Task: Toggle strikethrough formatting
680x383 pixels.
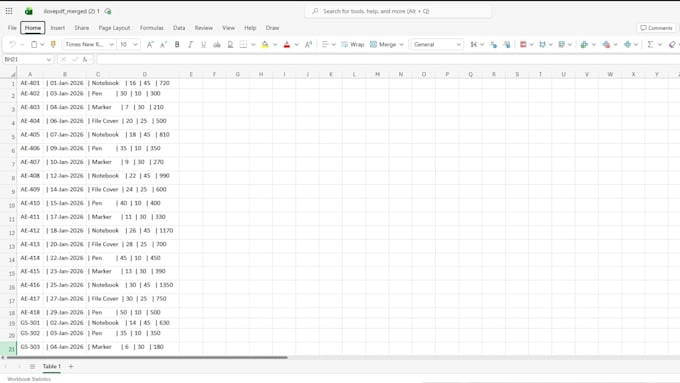Action: tap(217, 44)
